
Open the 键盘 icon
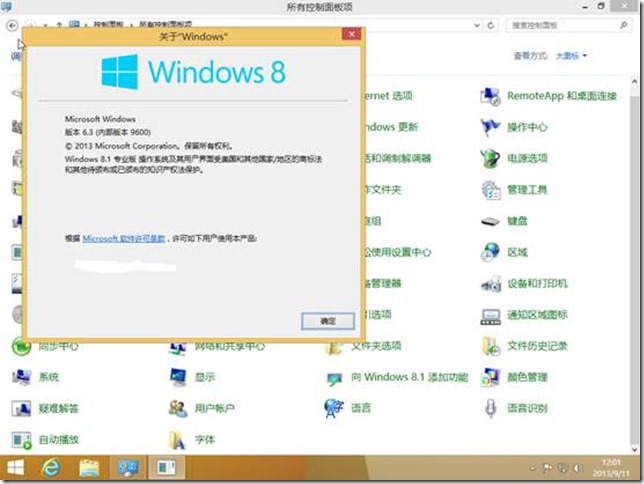(490, 221)
